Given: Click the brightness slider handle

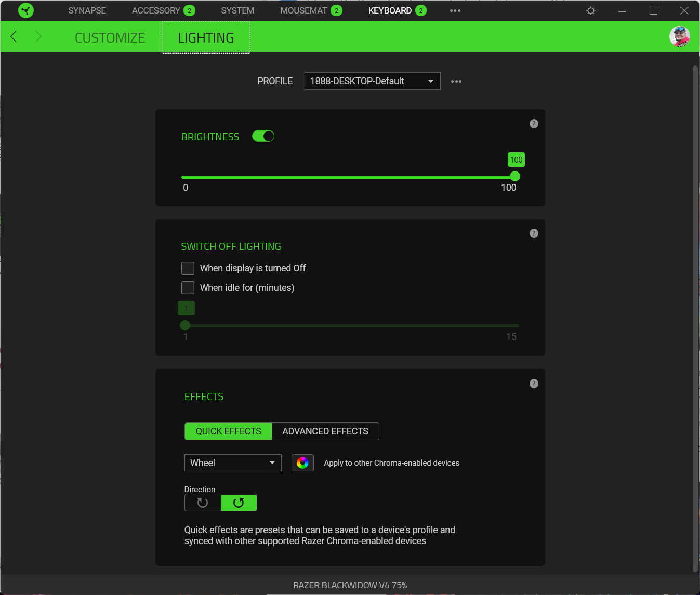Looking at the screenshot, I should (515, 177).
